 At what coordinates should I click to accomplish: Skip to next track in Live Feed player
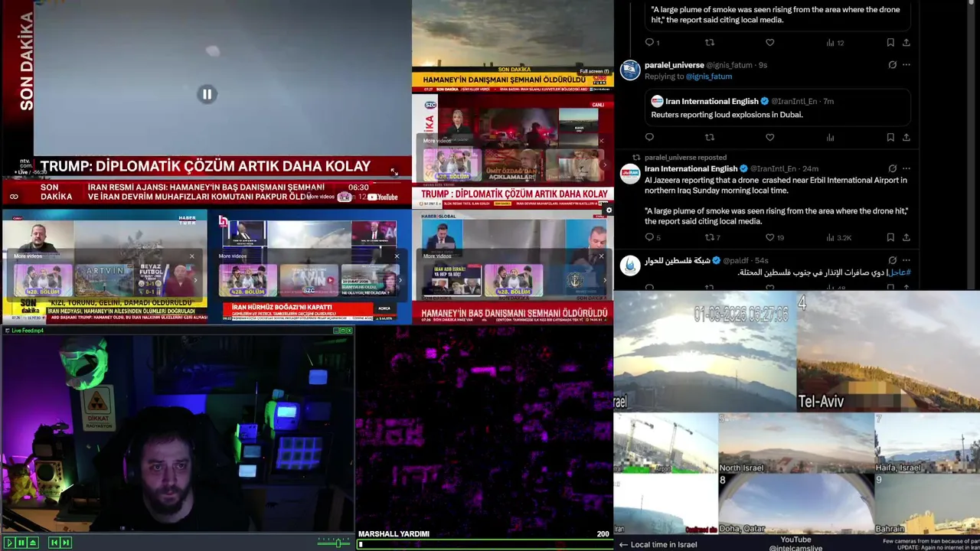tap(66, 543)
